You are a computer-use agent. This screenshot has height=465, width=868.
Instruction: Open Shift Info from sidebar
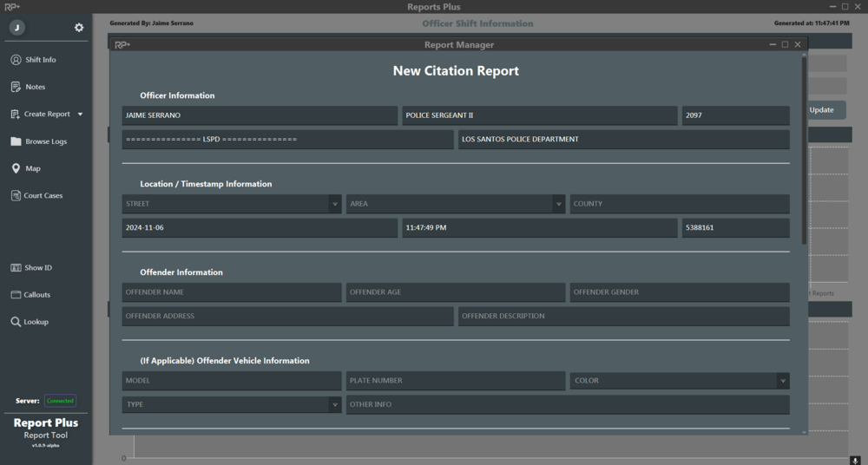[40, 60]
